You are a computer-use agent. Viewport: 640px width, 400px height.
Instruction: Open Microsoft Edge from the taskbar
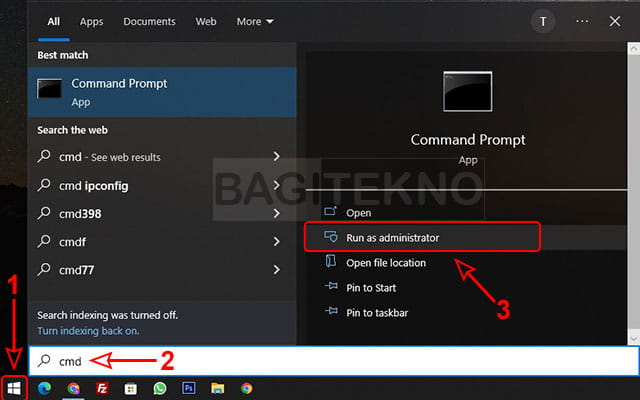click(45, 388)
